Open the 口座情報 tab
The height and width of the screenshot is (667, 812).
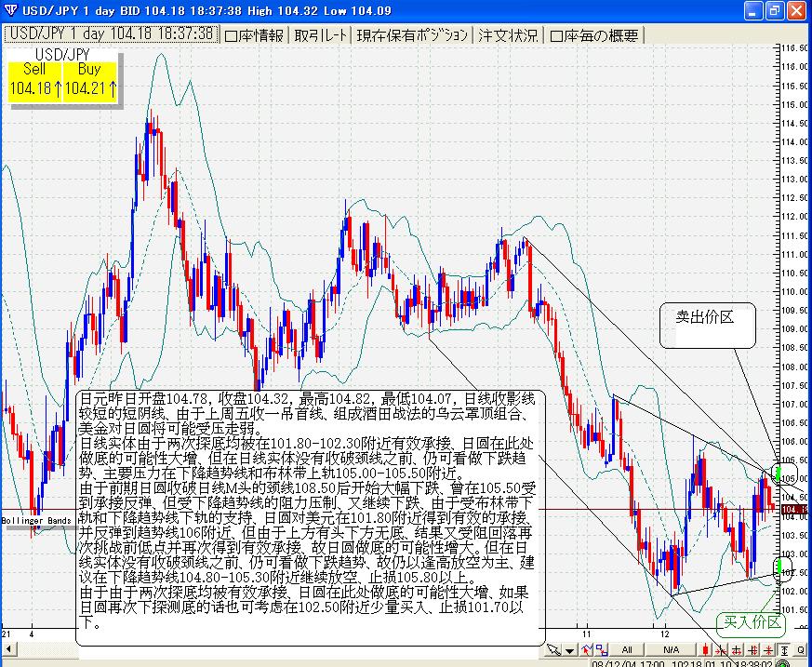point(254,35)
